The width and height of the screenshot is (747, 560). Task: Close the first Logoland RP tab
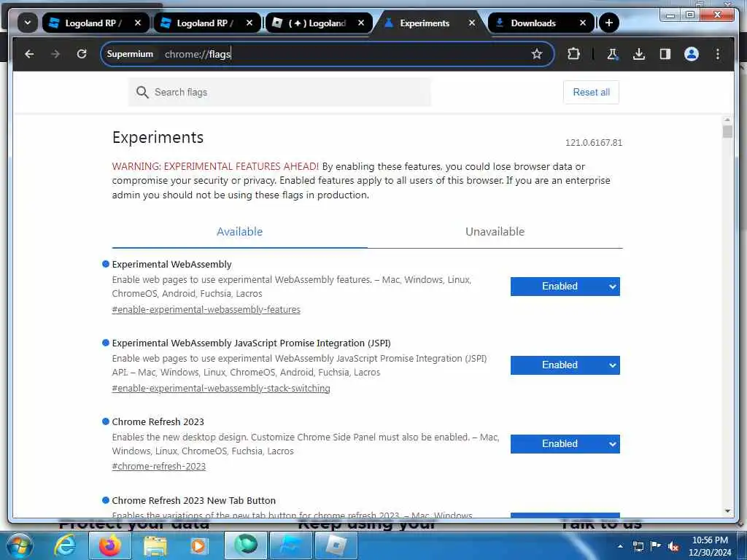(x=138, y=23)
